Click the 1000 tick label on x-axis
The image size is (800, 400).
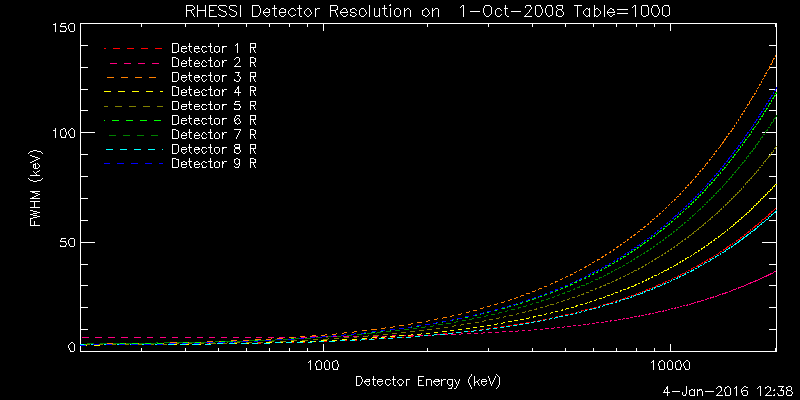click(x=322, y=365)
